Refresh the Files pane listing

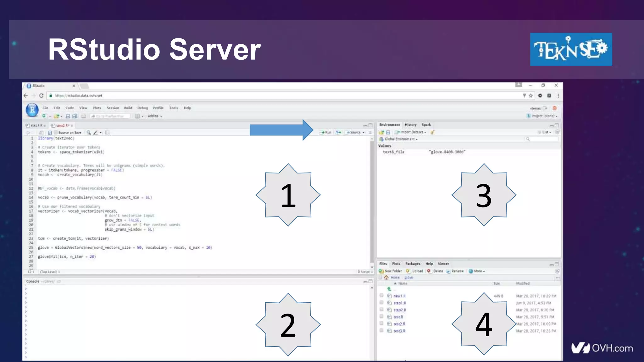coord(557,271)
